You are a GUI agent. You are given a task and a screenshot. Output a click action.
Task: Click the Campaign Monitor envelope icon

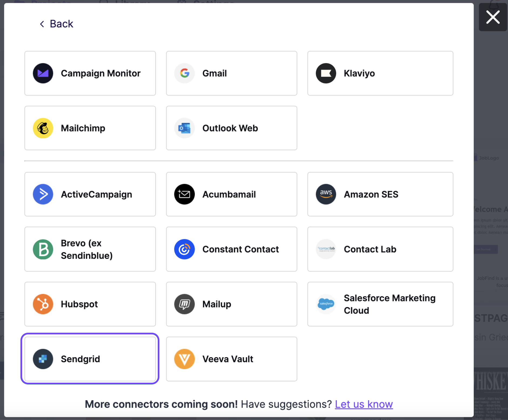click(43, 73)
